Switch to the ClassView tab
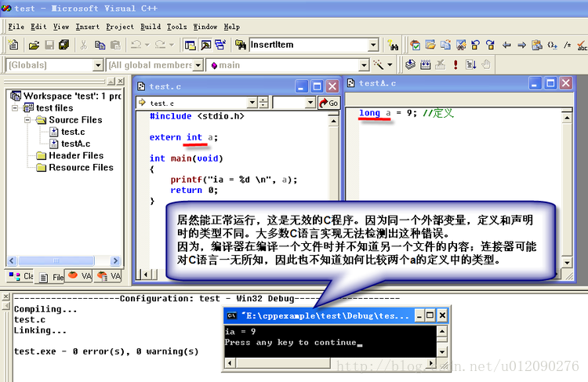This screenshot has width=588, height=382. [20, 276]
